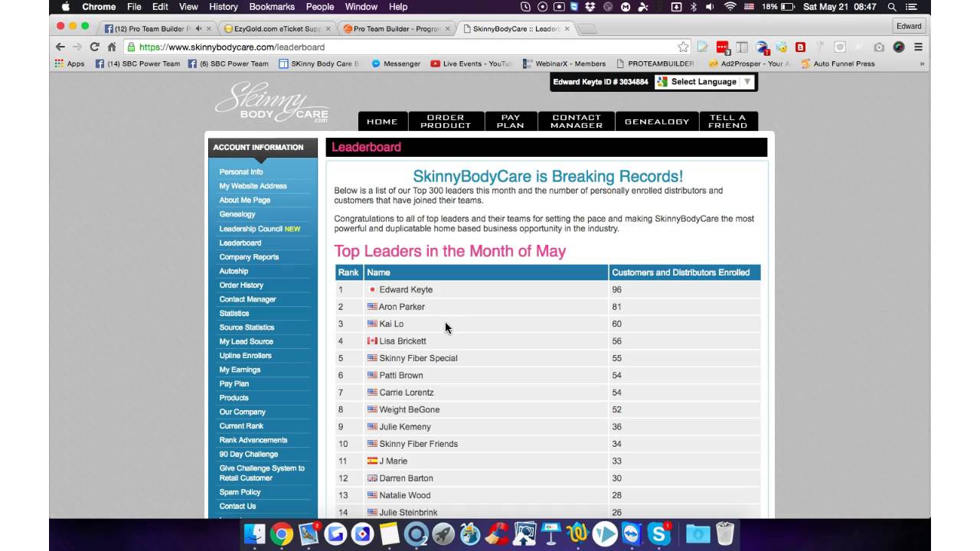The height and width of the screenshot is (551, 980).
Task: Open the History menu
Action: (224, 7)
